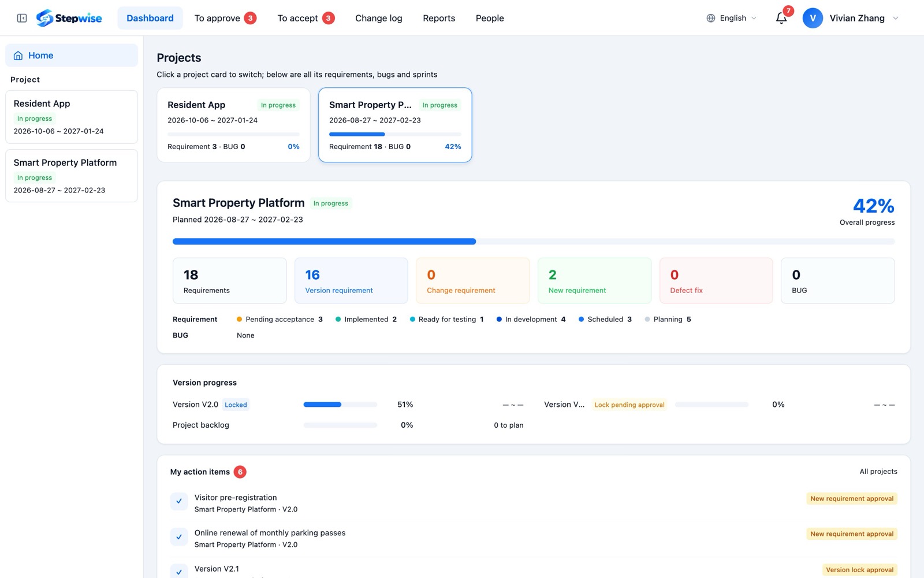The image size is (924, 578).
Task: Open the 2 New requirement card
Action: click(595, 280)
